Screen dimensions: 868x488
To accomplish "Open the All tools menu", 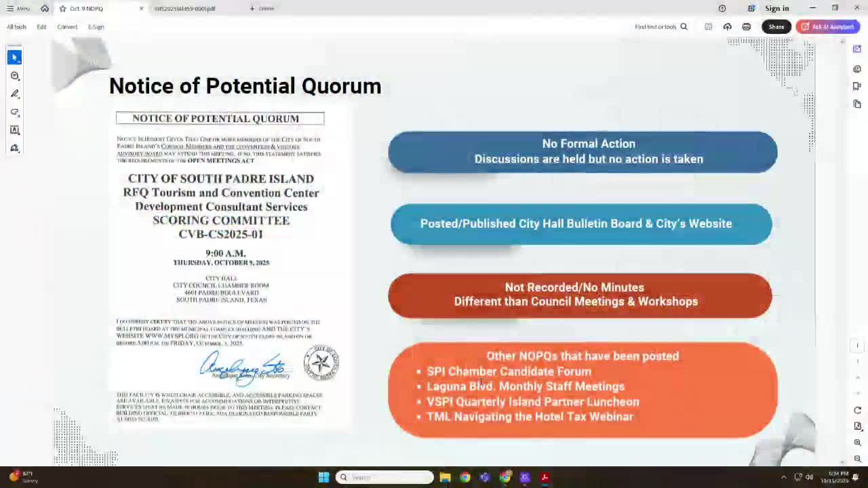I will tap(16, 26).
